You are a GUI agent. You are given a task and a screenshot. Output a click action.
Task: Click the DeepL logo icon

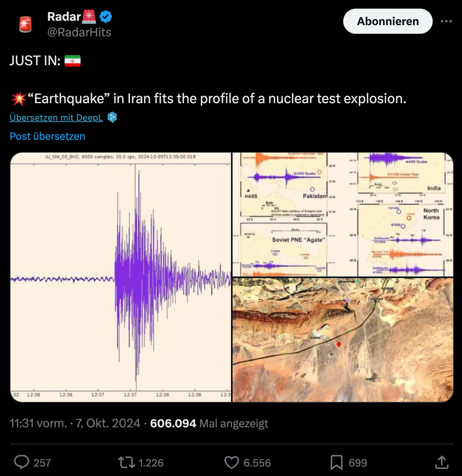112,117
